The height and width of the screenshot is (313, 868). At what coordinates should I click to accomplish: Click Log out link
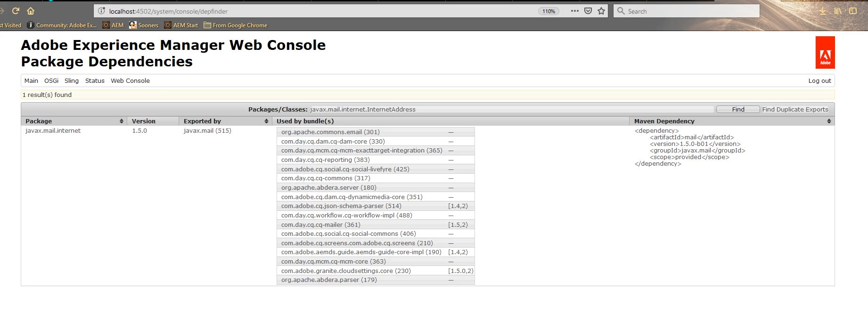819,80
